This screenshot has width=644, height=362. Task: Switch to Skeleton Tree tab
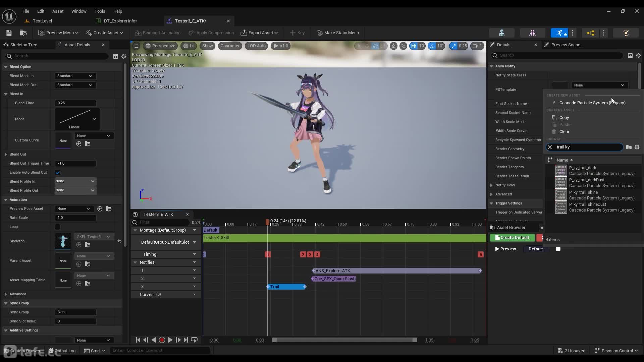click(23, 45)
